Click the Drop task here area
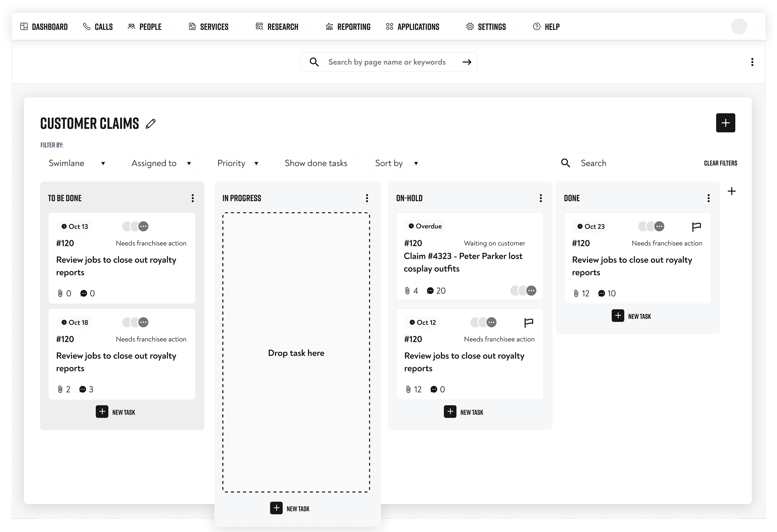The image size is (777, 532). pyautogui.click(x=296, y=352)
